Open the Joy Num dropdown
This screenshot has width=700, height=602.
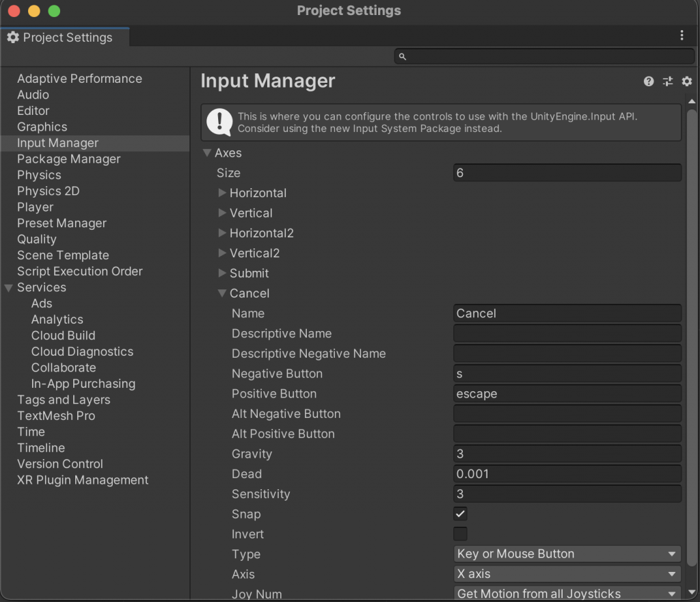(x=567, y=593)
